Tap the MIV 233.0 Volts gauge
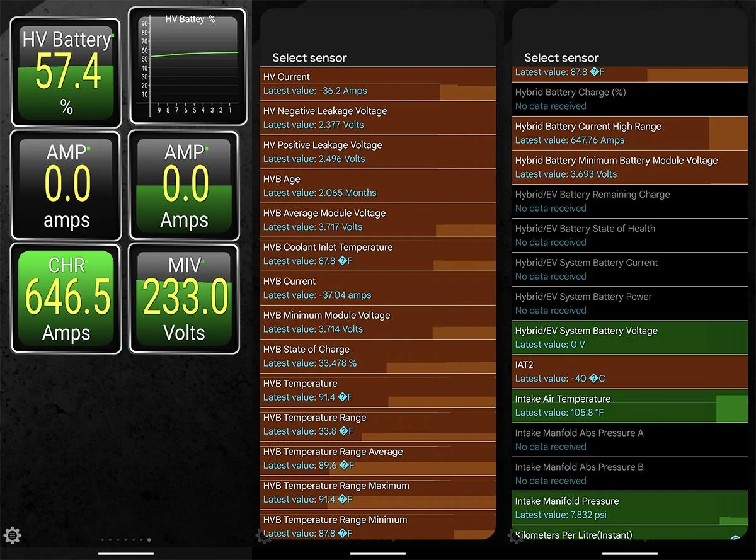This screenshot has height=560, width=756. [184, 299]
